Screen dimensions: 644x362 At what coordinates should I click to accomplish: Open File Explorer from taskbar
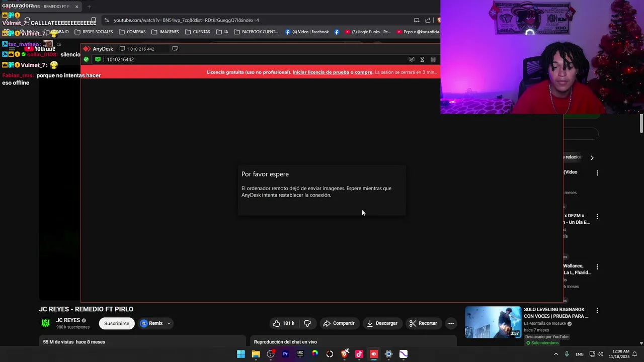click(256, 354)
